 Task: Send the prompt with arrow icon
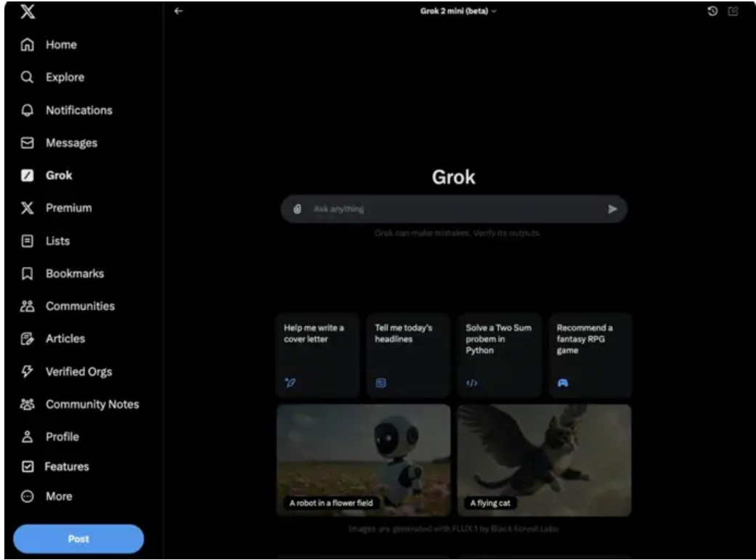(612, 209)
